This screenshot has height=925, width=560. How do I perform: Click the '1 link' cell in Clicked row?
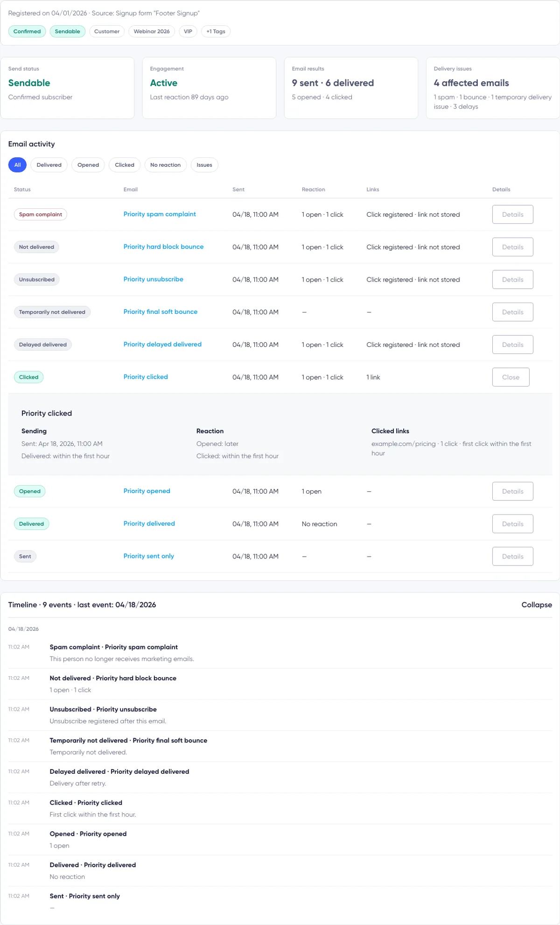pos(373,377)
